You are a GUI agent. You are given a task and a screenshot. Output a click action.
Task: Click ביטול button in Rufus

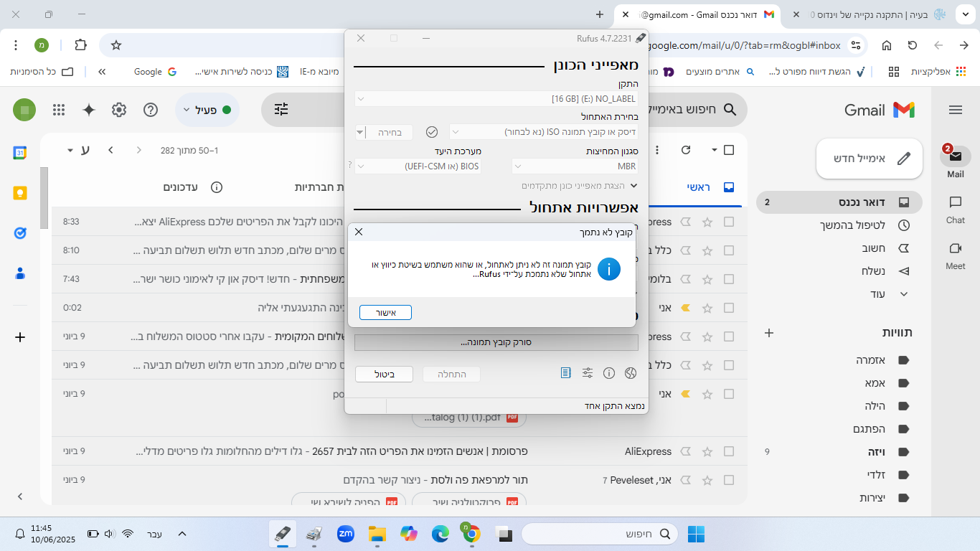pyautogui.click(x=385, y=374)
